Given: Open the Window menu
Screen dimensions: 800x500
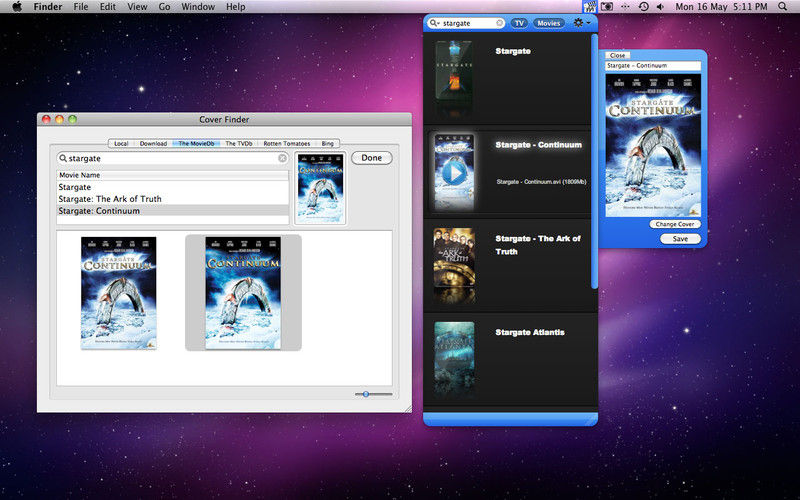Looking at the screenshot, I should (198, 7).
